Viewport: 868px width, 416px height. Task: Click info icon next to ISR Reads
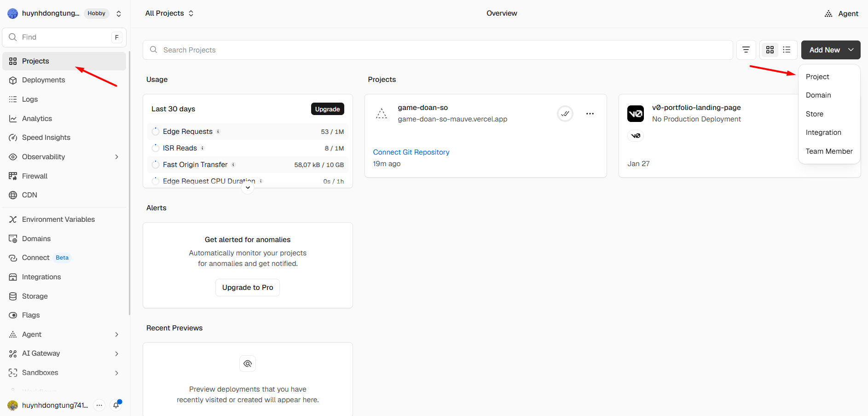pyautogui.click(x=203, y=148)
